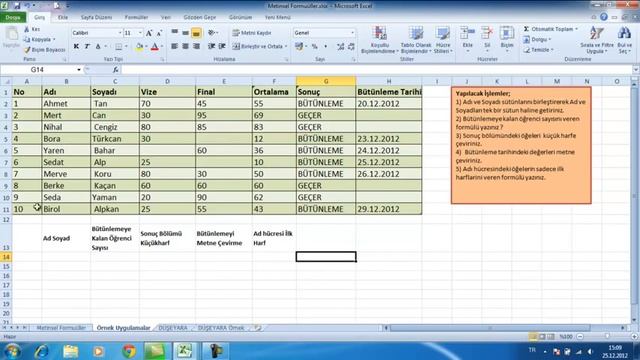Screen dimensions: 640x360
Task: Toggle left horizontal text alignment
Action: pos(175,47)
